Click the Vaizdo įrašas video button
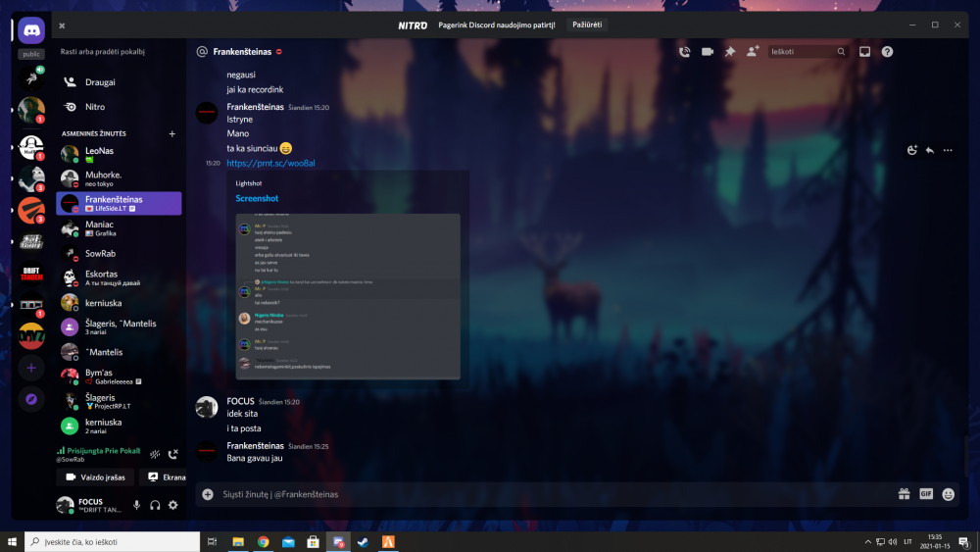Screen dimensions: 980x552 pyautogui.click(x=95, y=477)
